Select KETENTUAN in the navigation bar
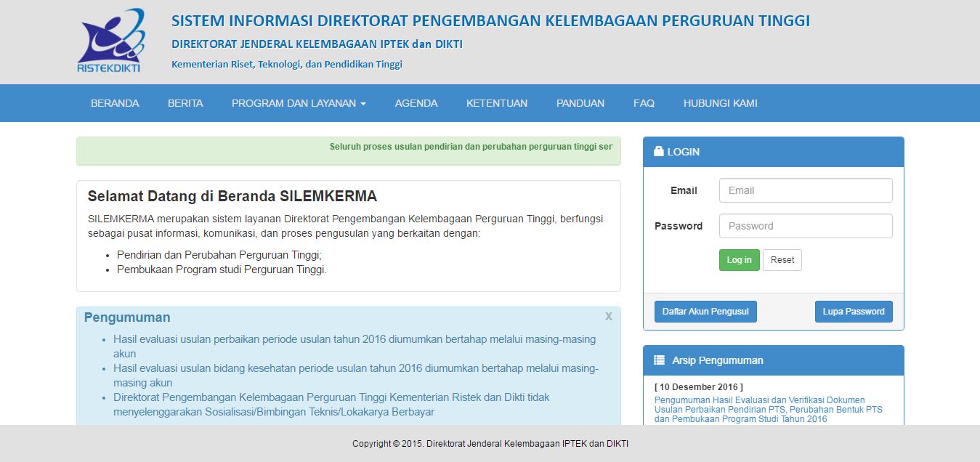This screenshot has width=980, height=462. (x=497, y=103)
